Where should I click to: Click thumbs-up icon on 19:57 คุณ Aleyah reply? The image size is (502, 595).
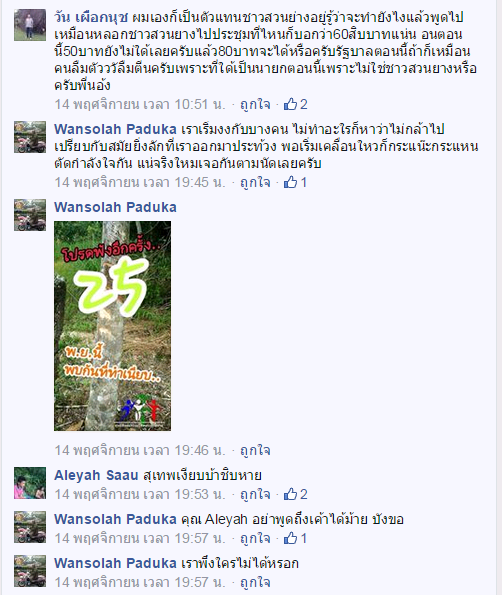click(290, 538)
